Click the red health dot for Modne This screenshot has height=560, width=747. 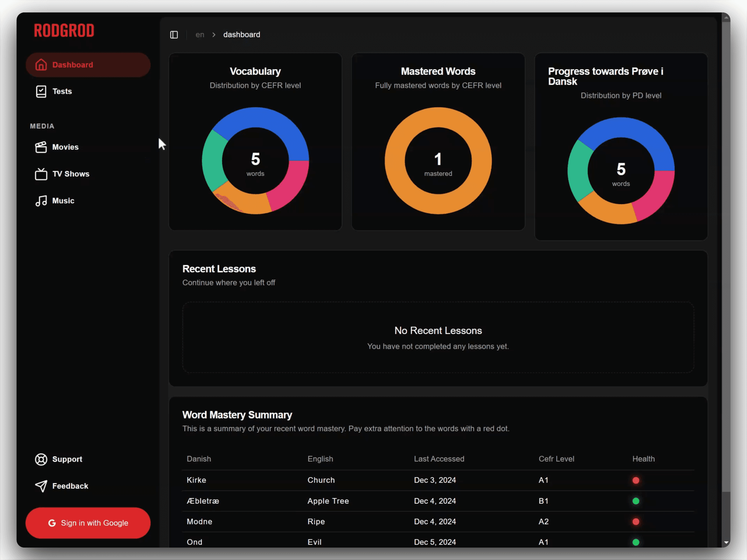636,521
